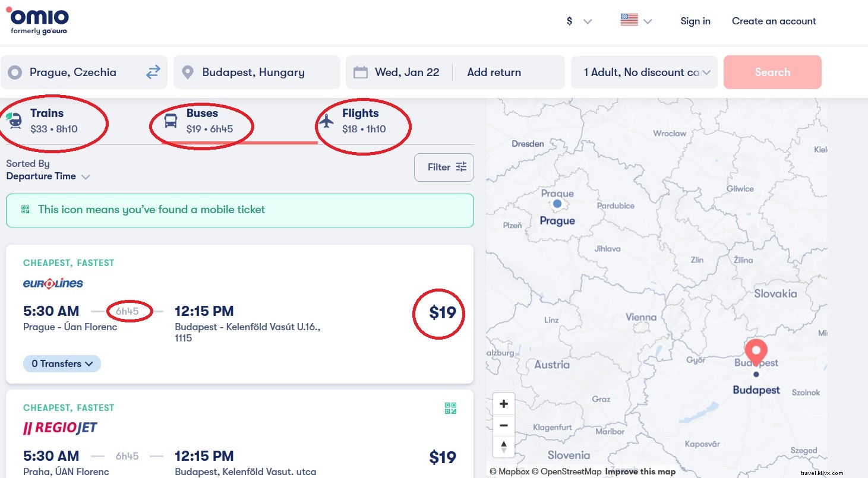This screenshot has width=868, height=478.
Task: Click the Add return field
Action: point(493,72)
